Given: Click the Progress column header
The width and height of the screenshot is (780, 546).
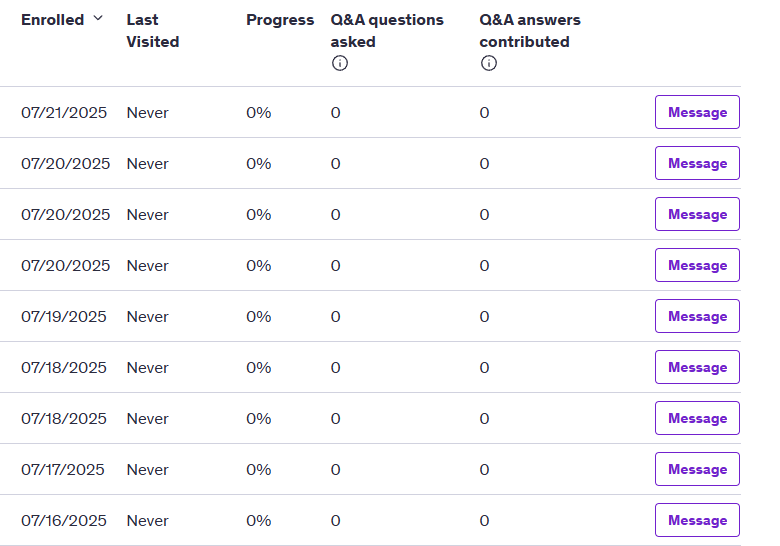Looking at the screenshot, I should pos(280,20).
